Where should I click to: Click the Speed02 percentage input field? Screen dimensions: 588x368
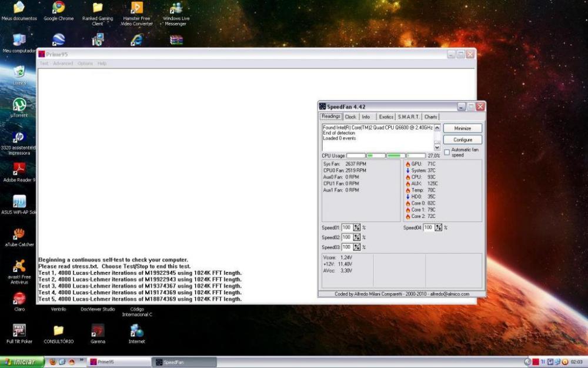pos(346,237)
